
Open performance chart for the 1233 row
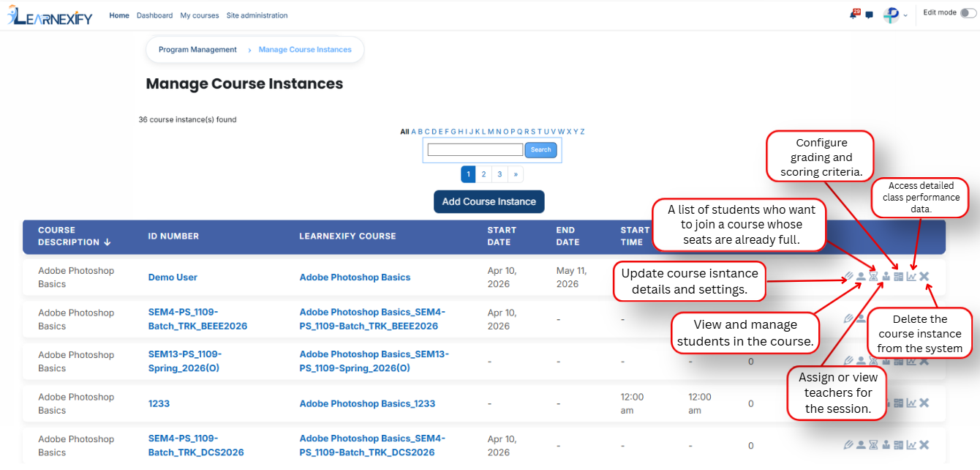(911, 403)
